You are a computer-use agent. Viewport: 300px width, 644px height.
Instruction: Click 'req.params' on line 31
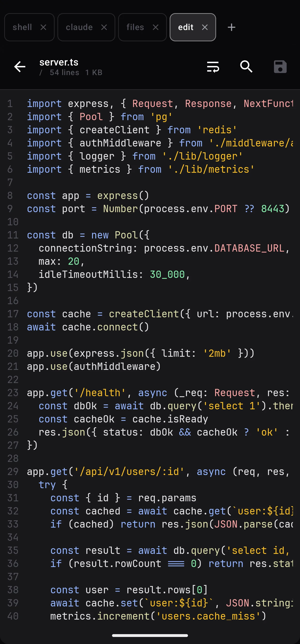(x=167, y=498)
